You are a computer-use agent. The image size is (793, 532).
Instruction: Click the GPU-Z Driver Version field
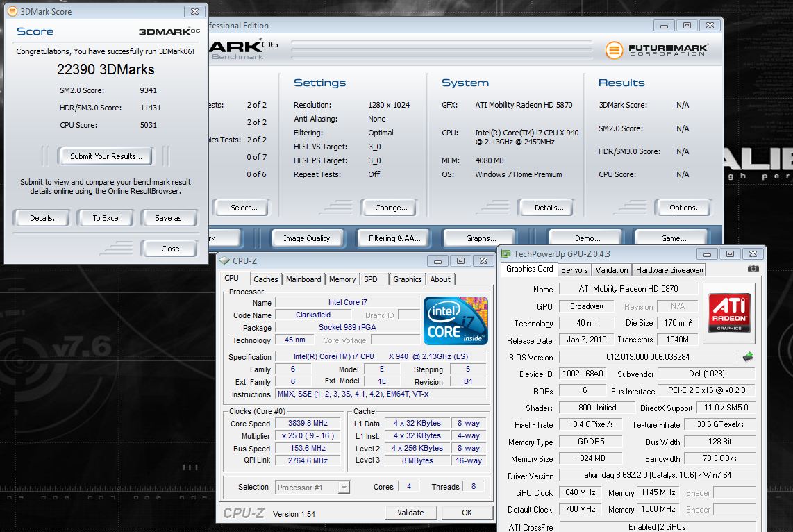tap(658, 475)
